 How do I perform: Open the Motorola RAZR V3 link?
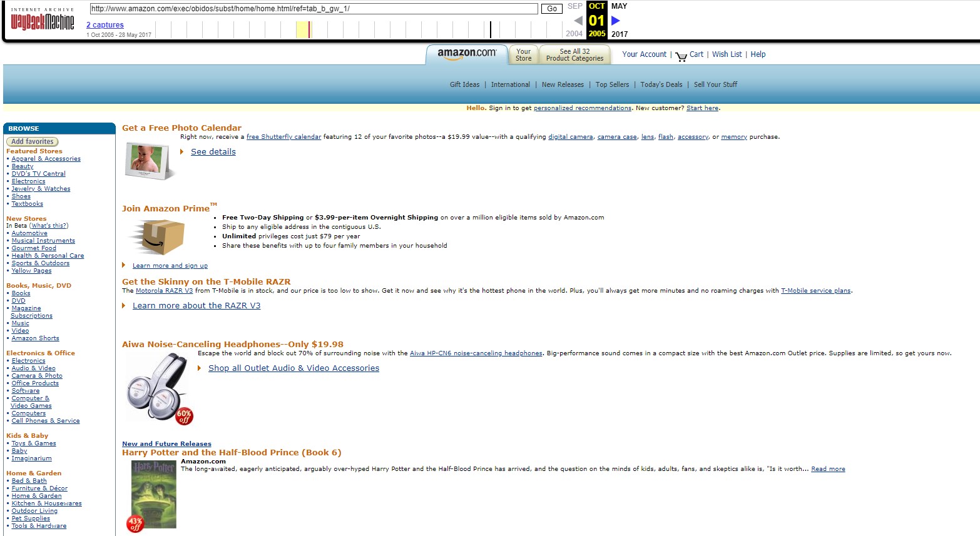164,291
